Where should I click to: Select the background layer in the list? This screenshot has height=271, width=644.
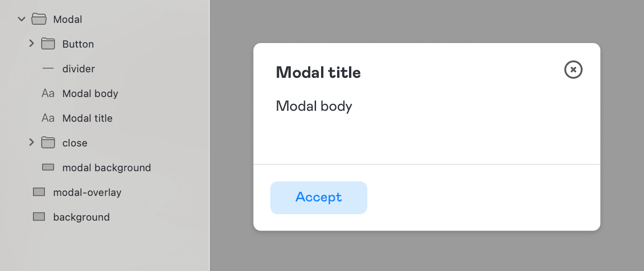pyautogui.click(x=82, y=217)
